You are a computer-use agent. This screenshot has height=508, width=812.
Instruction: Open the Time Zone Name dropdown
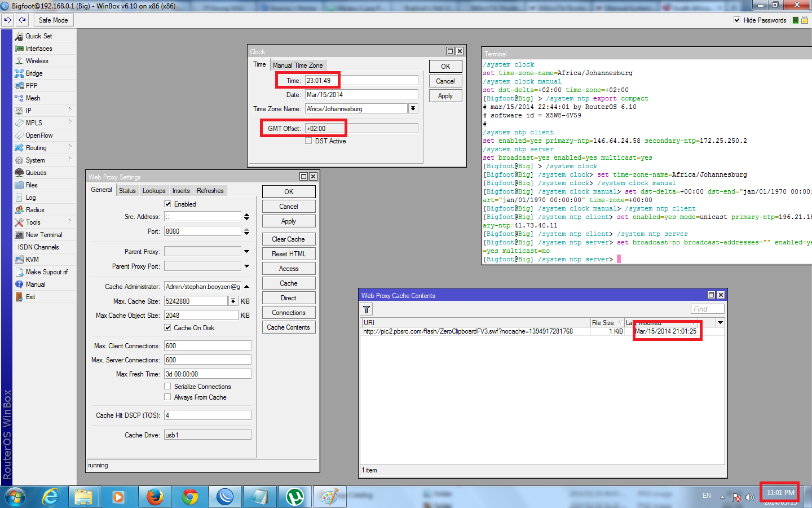click(413, 108)
